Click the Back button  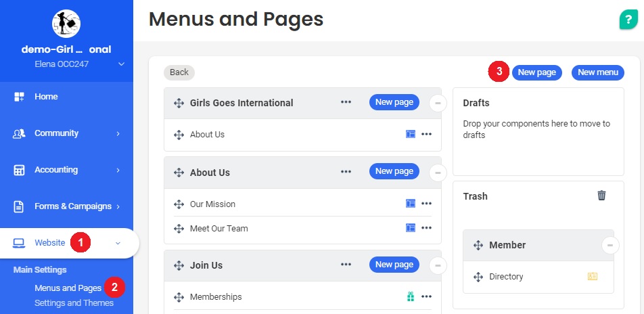click(179, 72)
